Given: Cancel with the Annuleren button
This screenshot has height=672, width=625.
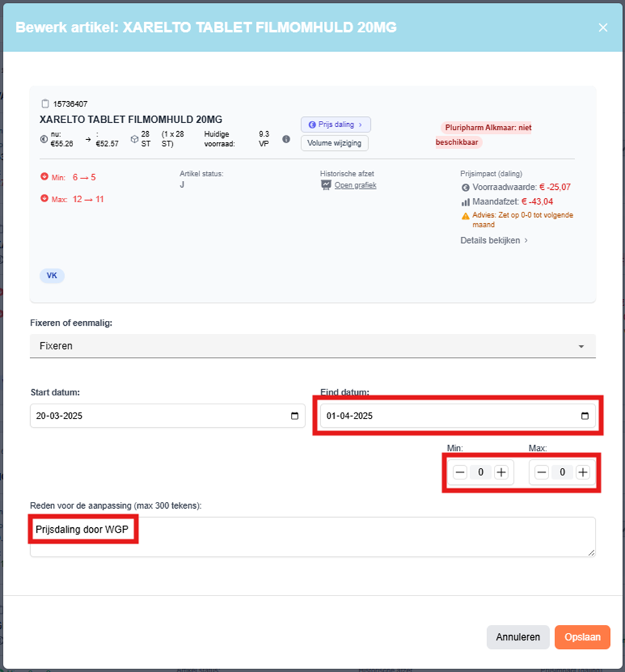Looking at the screenshot, I should pyautogui.click(x=518, y=637).
